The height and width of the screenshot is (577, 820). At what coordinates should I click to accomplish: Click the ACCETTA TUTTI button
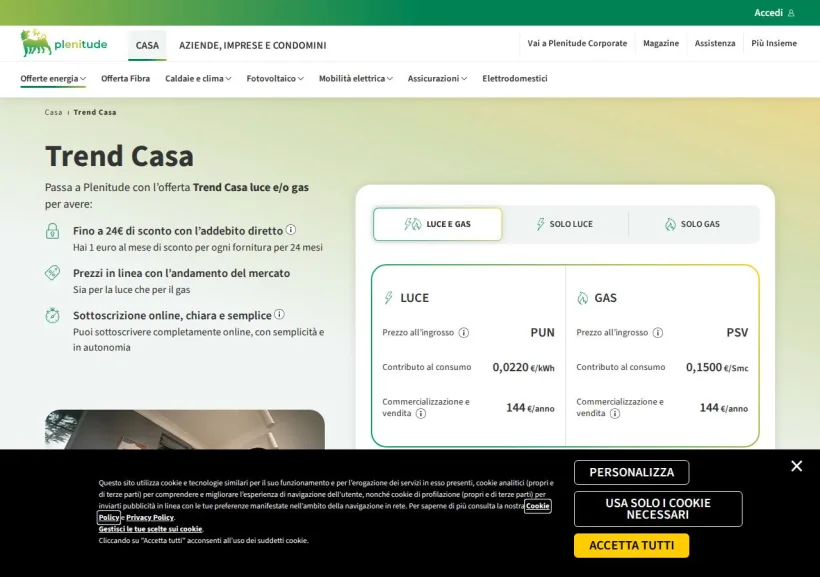[632, 546]
